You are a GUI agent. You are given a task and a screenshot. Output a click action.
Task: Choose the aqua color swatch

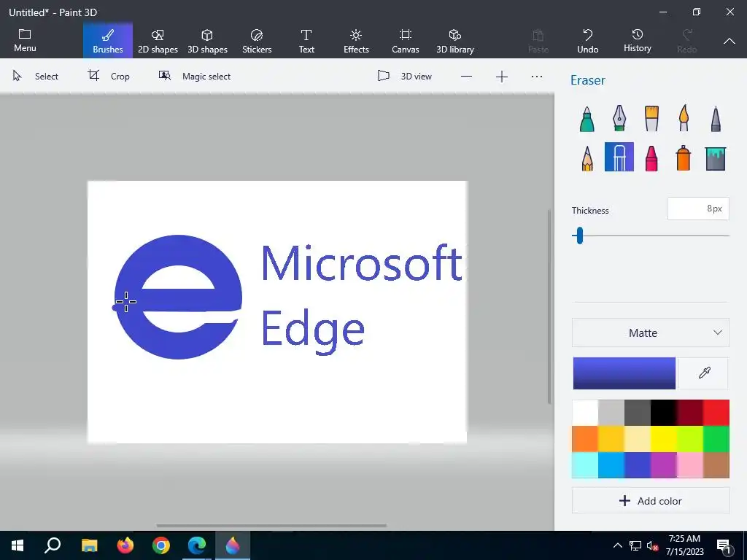click(x=585, y=464)
